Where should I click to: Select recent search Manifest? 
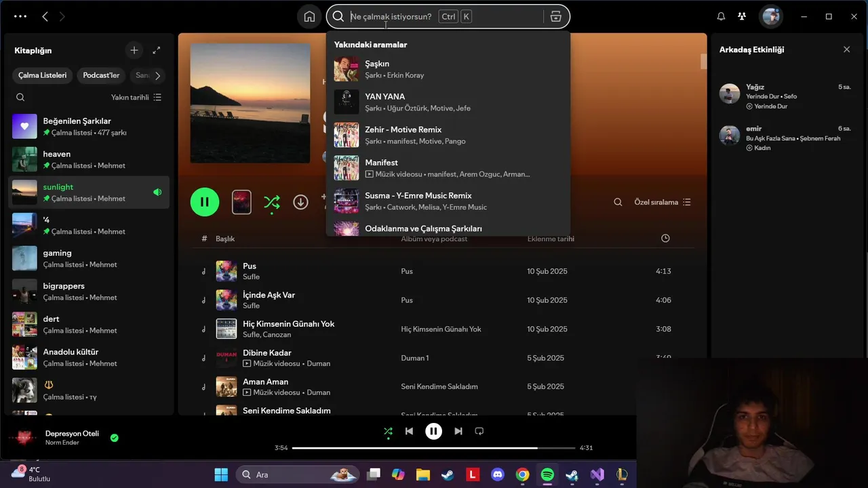coord(448,168)
